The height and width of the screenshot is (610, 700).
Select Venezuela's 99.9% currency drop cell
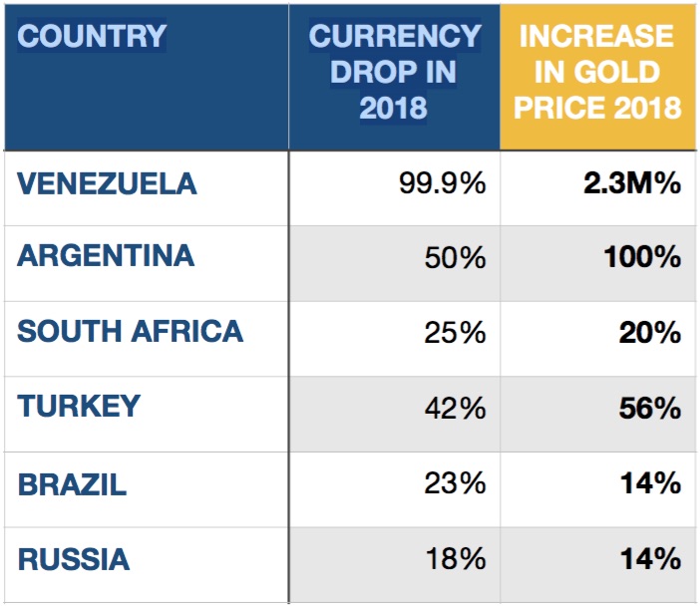coord(439,184)
